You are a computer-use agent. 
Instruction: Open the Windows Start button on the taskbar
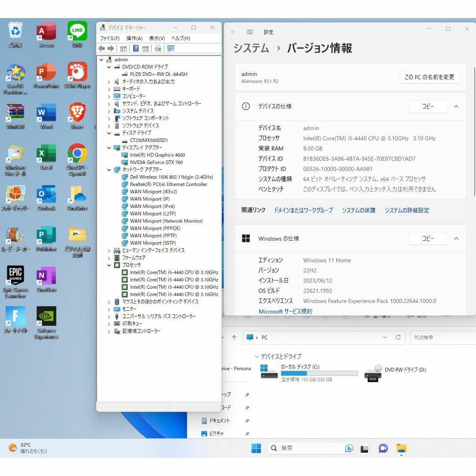click(x=256, y=448)
